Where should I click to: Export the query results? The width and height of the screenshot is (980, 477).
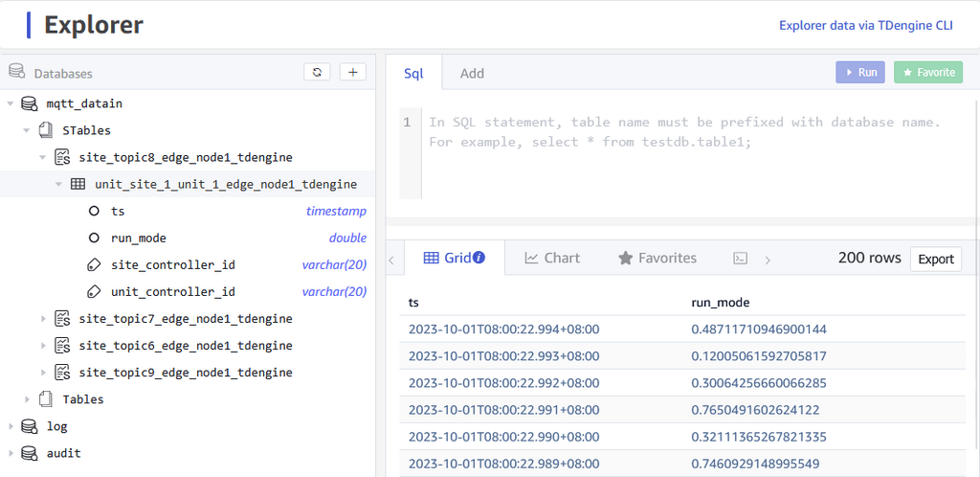pos(935,259)
